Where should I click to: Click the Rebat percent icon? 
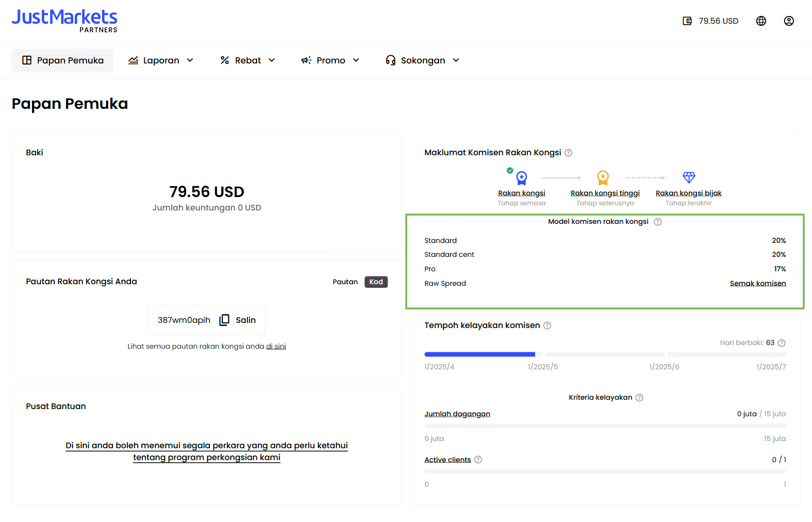(225, 60)
